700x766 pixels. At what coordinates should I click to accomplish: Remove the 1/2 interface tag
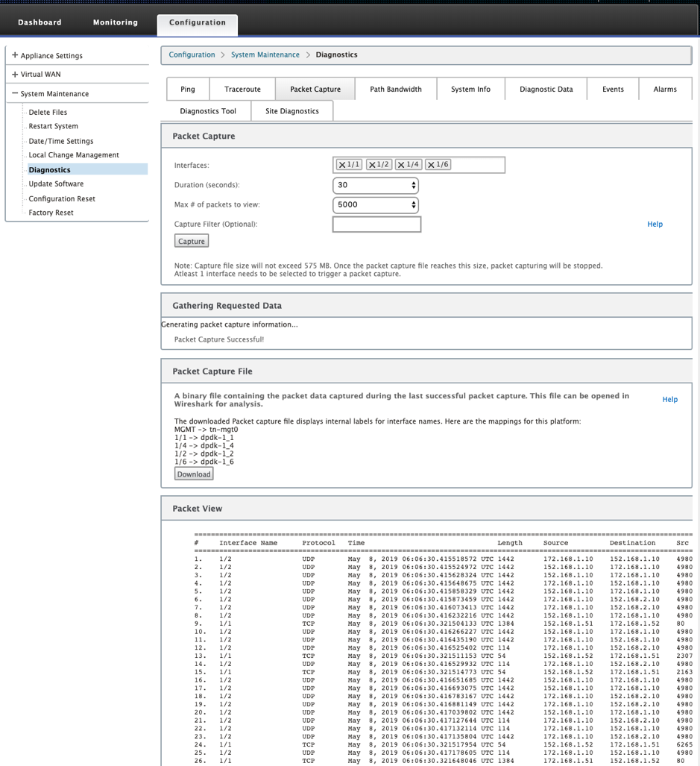tap(372, 165)
